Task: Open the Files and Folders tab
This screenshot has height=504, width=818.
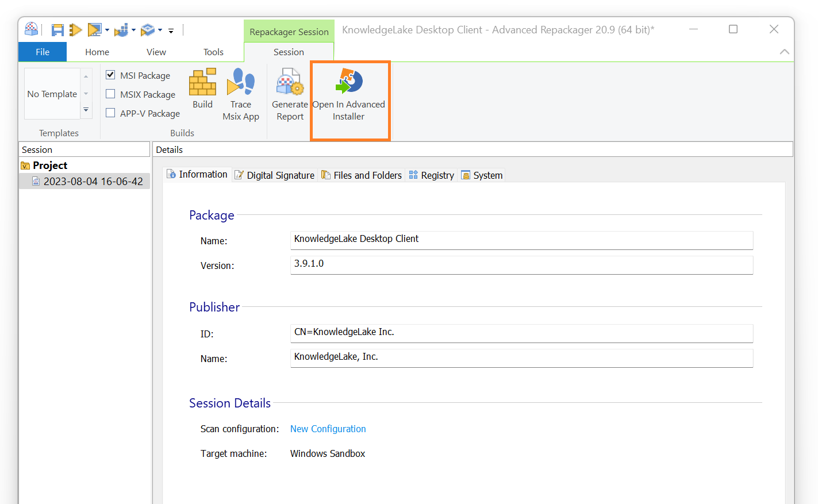Action: (362, 175)
